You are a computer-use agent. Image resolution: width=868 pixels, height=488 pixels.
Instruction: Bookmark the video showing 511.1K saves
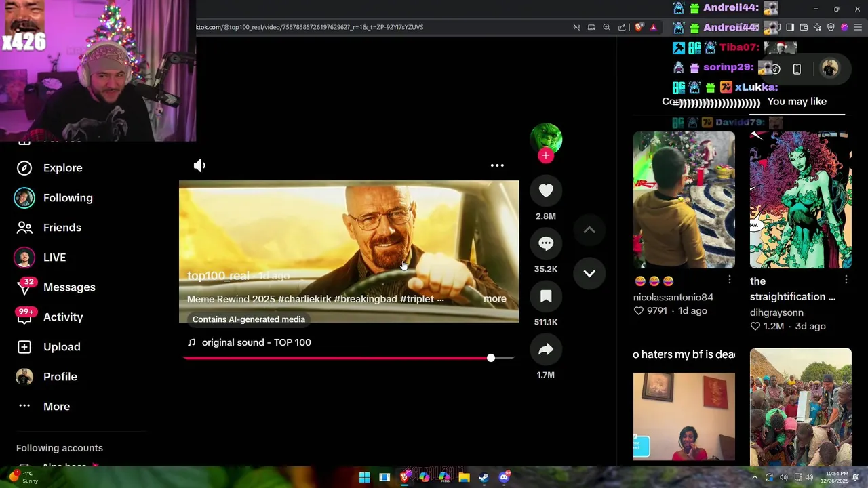[546, 296]
